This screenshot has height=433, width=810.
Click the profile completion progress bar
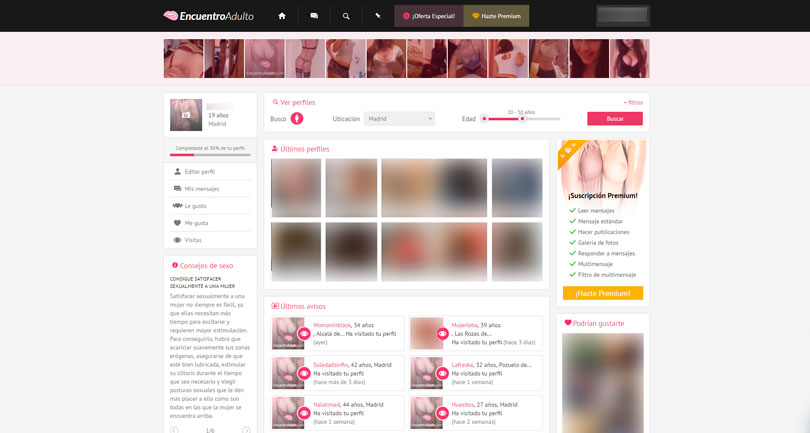[x=210, y=154]
